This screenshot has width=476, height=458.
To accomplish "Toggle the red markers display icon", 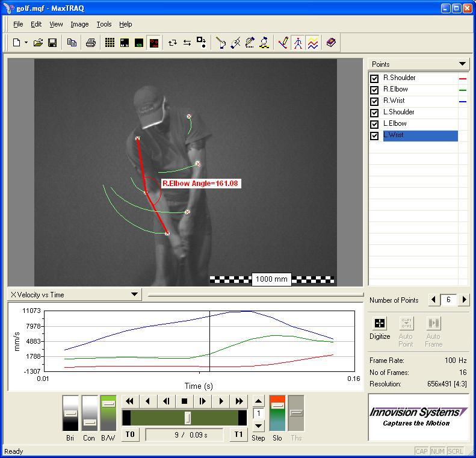I will (x=154, y=43).
